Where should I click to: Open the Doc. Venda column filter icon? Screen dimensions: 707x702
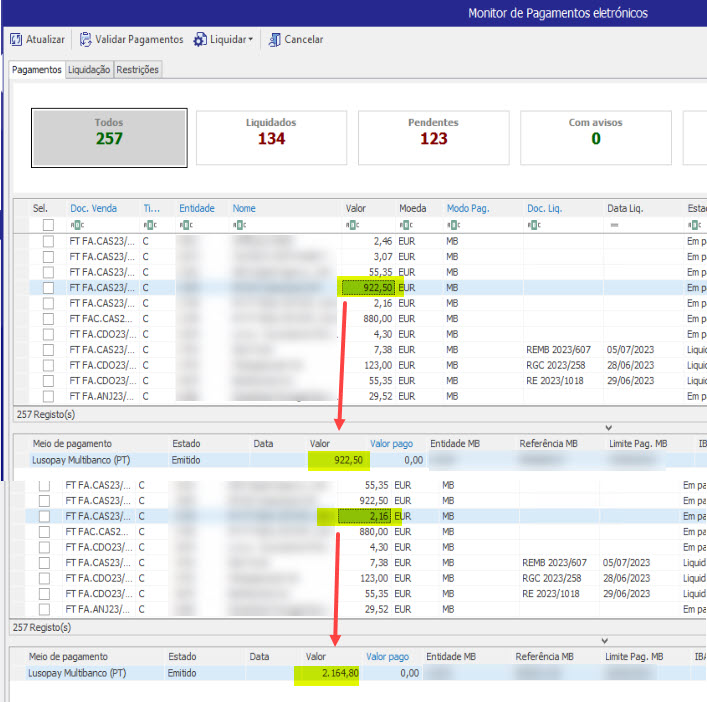pyautogui.click(x=76, y=225)
